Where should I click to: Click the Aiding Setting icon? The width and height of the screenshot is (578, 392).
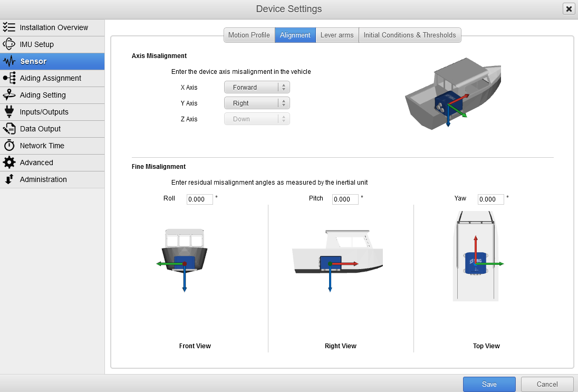(x=9, y=95)
